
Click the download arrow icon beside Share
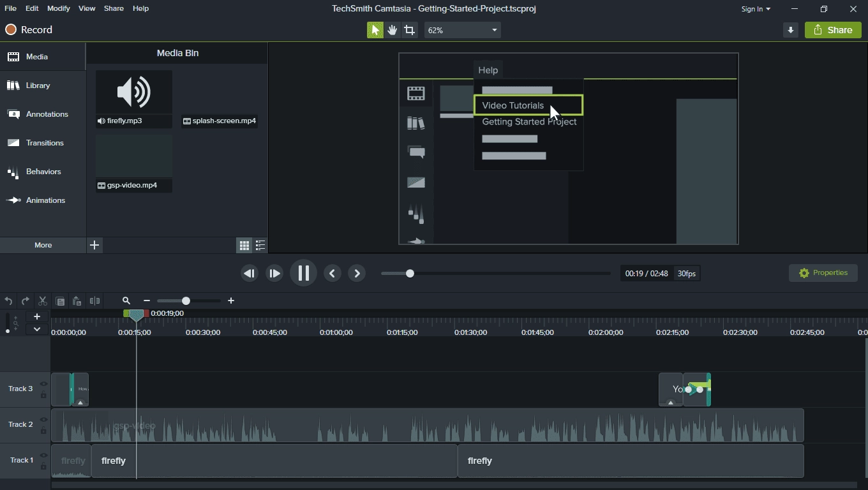(x=790, y=30)
